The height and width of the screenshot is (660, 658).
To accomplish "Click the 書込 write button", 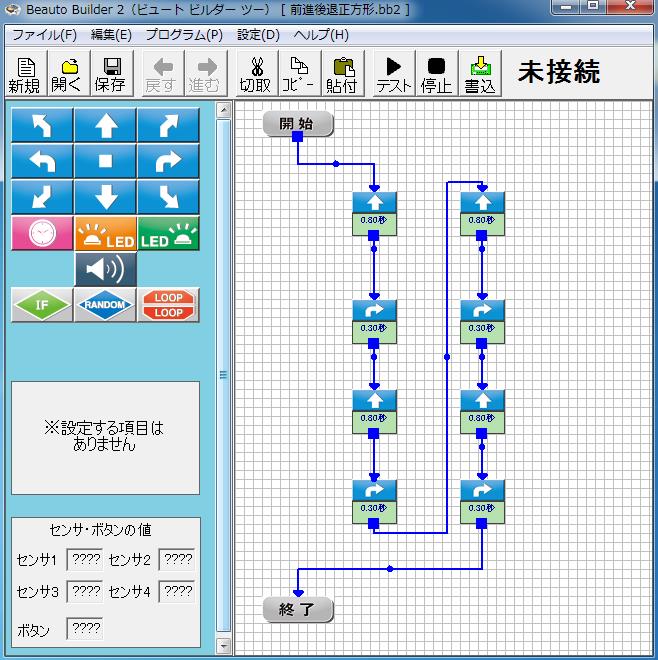I will point(480,75).
